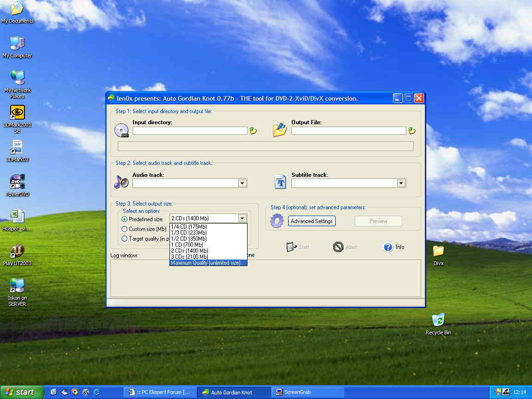532x399 pixels.
Task: Select the Target quality radio button
Action: coord(124,239)
